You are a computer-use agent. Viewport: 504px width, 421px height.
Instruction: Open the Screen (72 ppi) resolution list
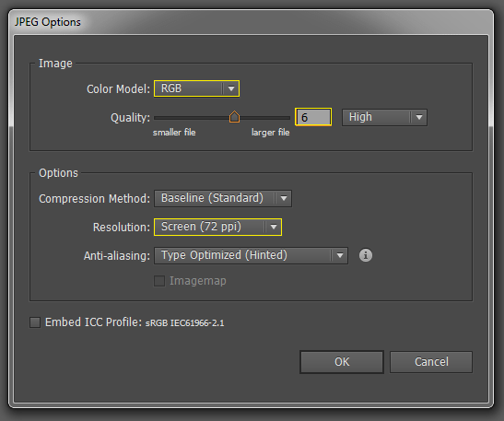tap(218, 227)
